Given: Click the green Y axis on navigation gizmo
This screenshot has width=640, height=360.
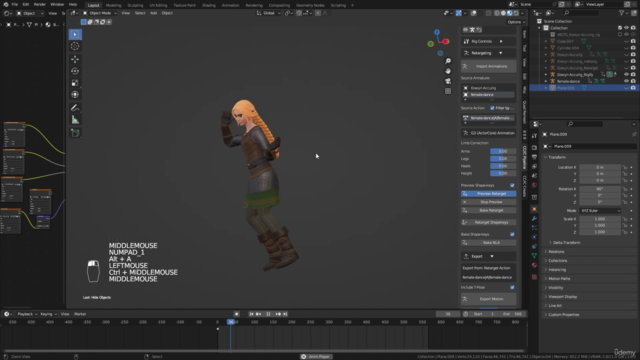Looking at the screenshot, I should 430,44.
